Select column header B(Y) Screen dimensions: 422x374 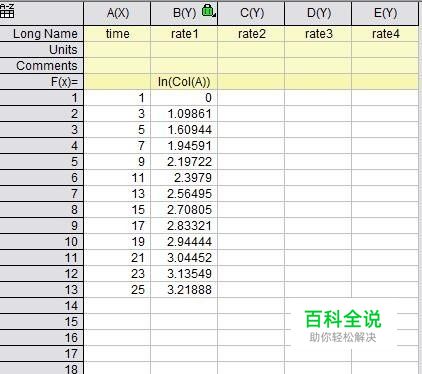pyautogui.click(x=184, y=13)
